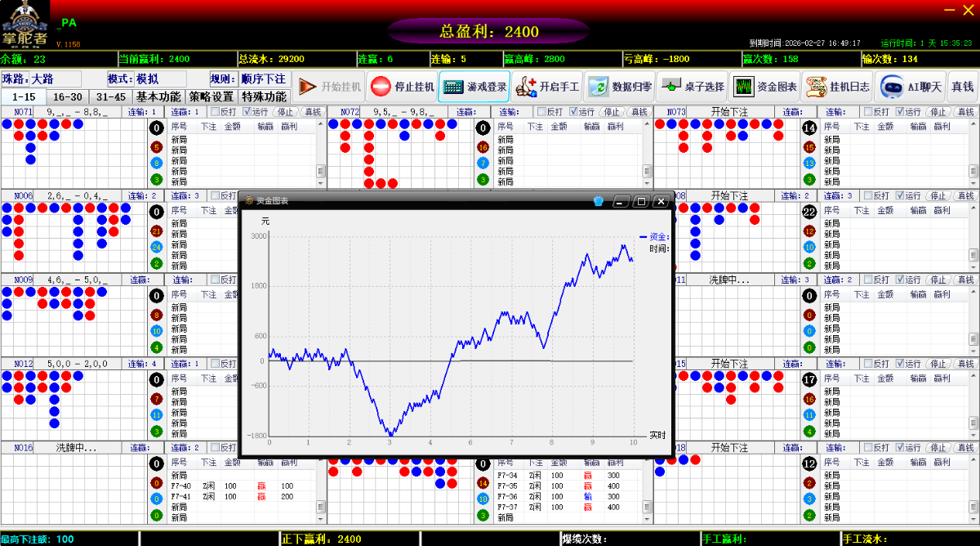The width and height of the screenshot is (980, 546).
Task: Open the 挂机日志 log viewer
Action: (837, 87)
